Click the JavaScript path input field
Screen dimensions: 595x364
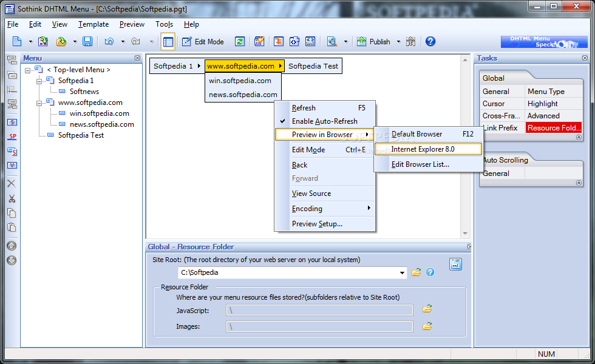pyautogui.click(x=319, y=310)
